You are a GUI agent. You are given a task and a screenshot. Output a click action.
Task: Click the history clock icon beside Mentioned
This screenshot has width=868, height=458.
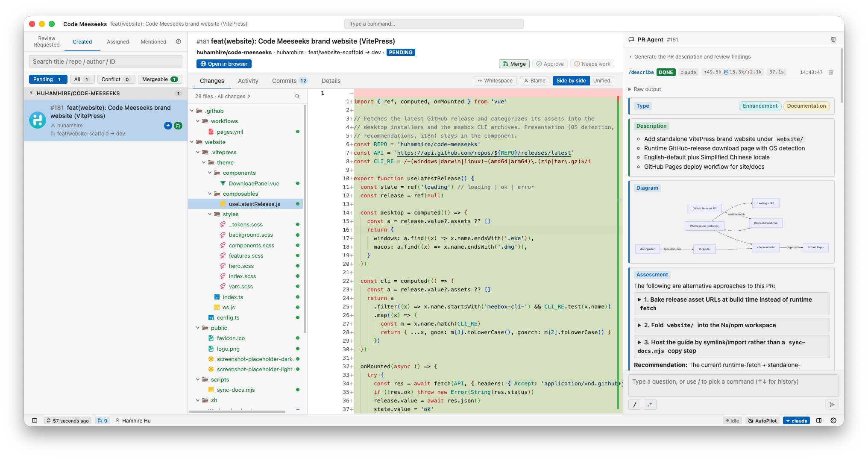[179, 41]
